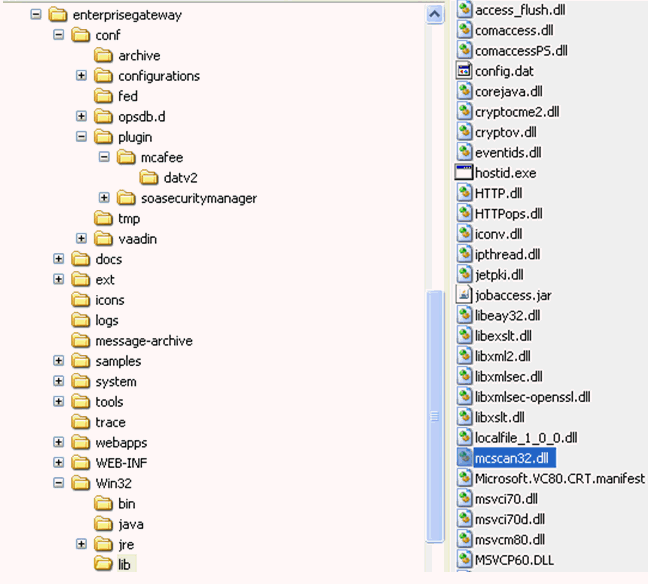This screenshot has width=648, height=584.
Task: Select the trace folder label
Action: pos(110,422)
